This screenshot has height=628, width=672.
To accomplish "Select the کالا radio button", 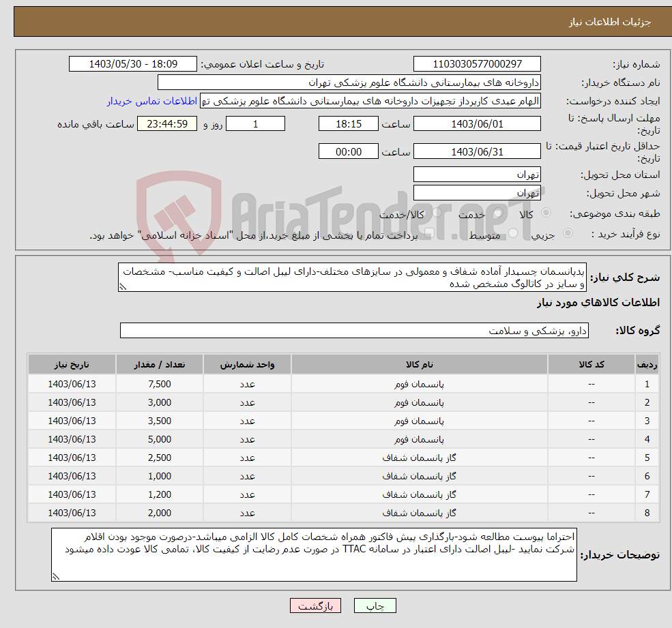I will [x=546, y=213].
